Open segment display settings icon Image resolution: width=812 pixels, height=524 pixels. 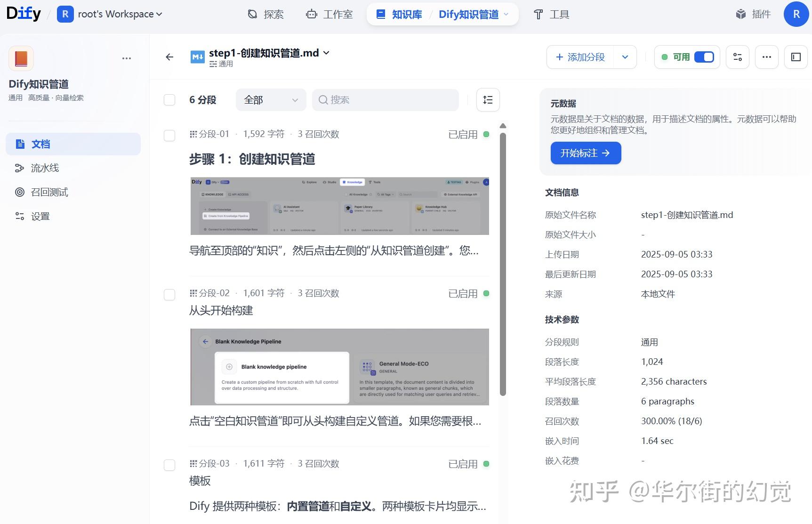coord(488,100)
